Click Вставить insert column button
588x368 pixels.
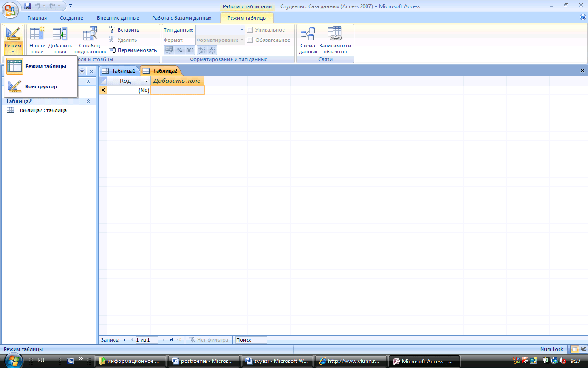point(124,30)
